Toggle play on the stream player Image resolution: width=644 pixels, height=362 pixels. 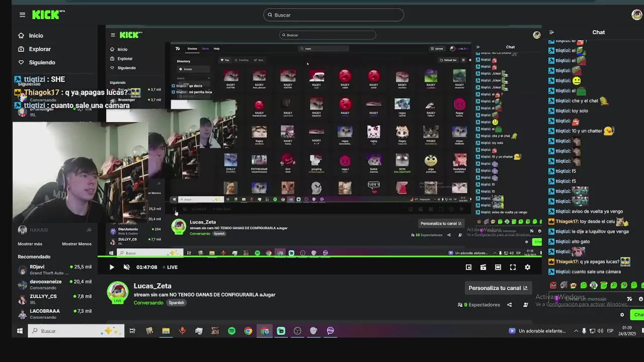(x=112, y=267)
